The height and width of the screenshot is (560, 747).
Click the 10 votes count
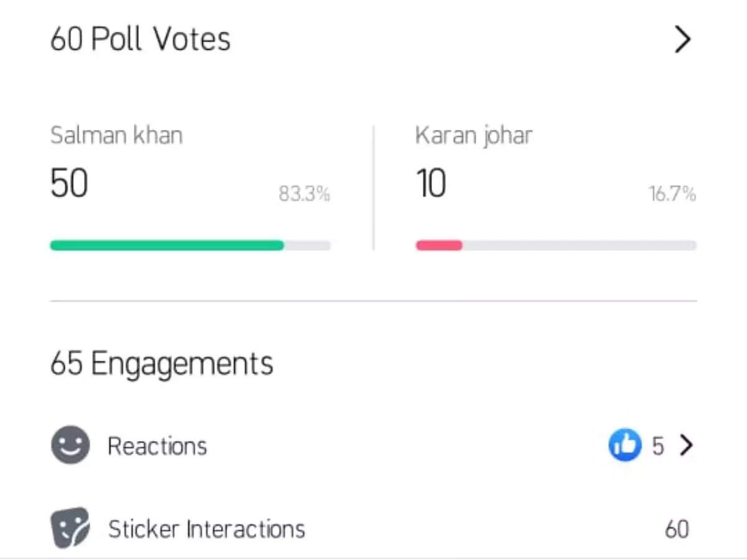click(x=431, y=184)
